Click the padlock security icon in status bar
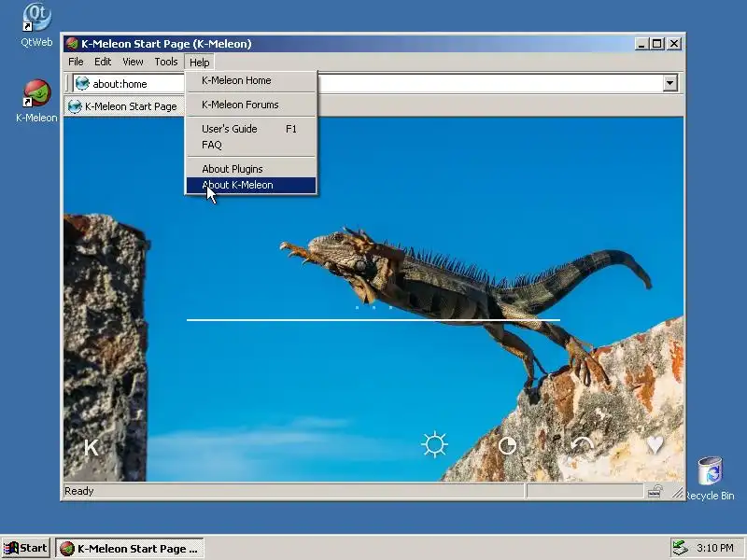 click(x=655, y=491)
